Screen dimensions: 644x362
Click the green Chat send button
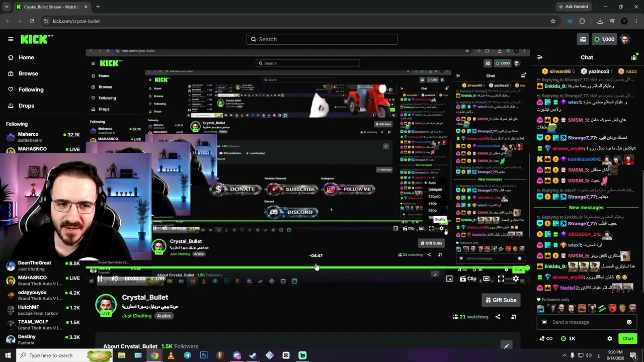point(627,338)
